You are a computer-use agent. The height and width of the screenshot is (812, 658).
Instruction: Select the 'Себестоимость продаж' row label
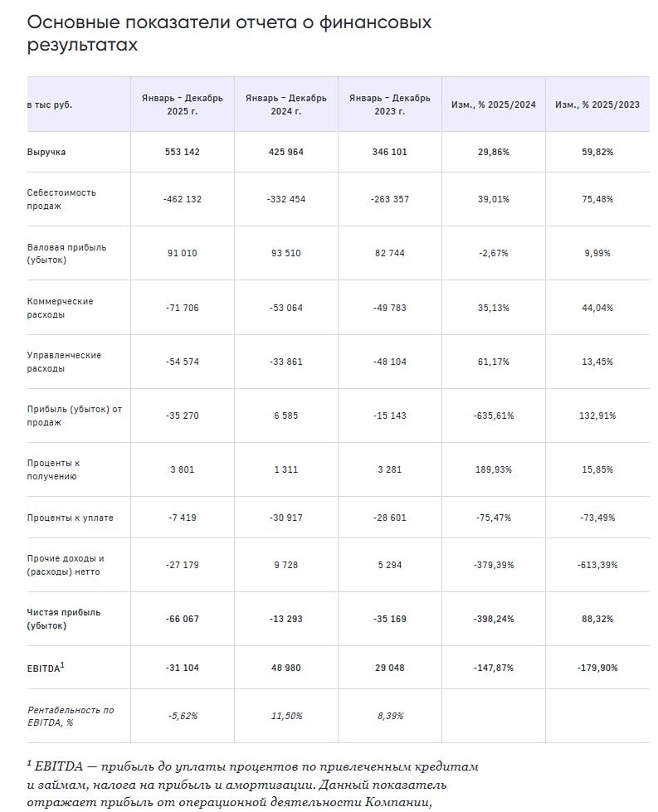(x=61, y=199)
